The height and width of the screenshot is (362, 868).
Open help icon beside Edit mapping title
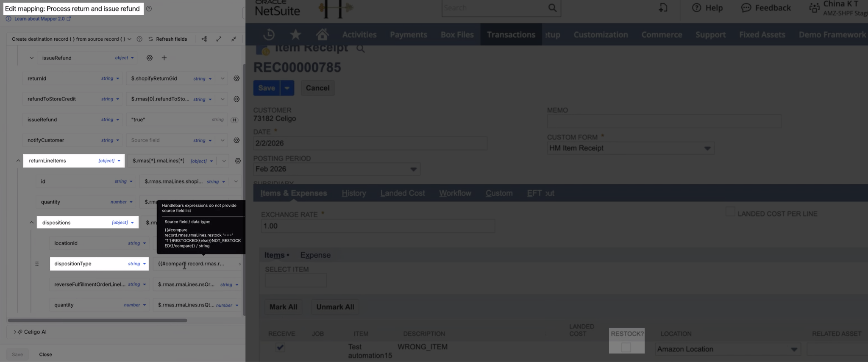pyautogui.click(x=149, y=9)
